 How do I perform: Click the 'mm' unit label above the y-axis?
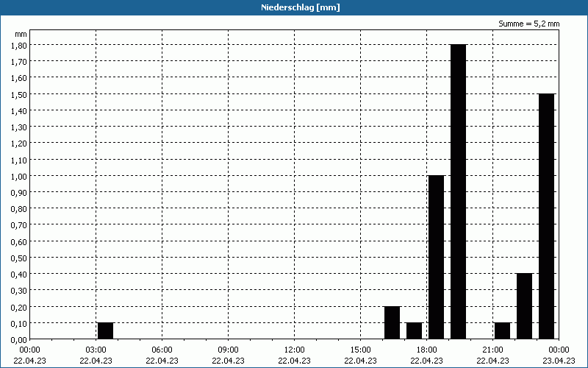pyautogui.click(x=21, y=34)
